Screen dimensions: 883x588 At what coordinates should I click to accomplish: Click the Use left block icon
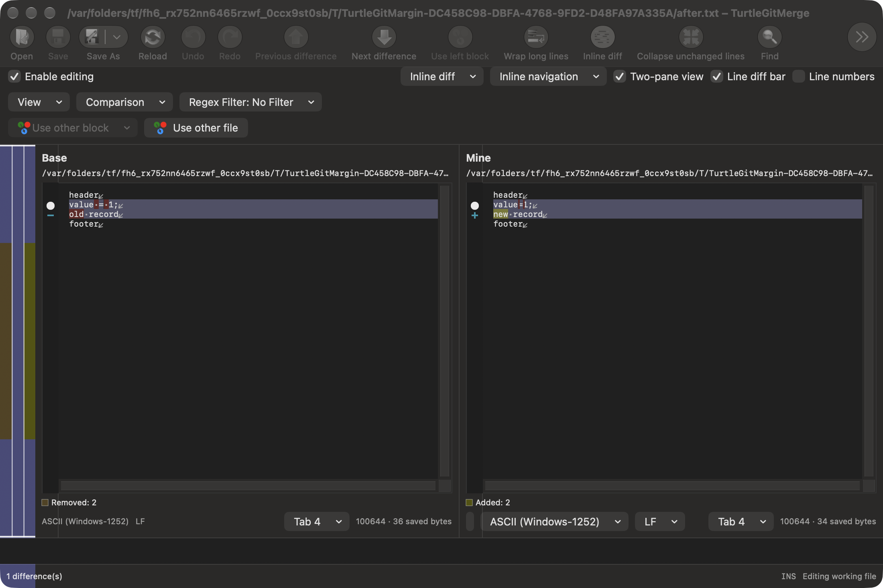(x=460, y=37)
